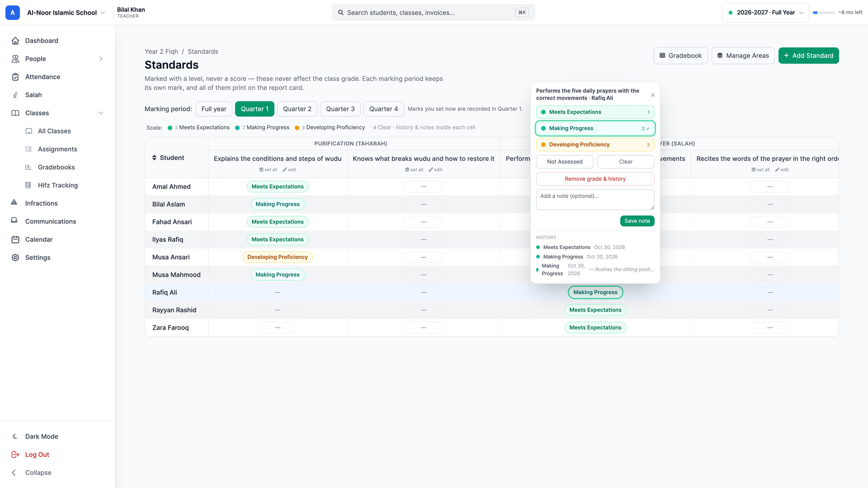Click the search magnifier icon
Image resolution: width=868 pixels, height=488 pixels.
click(x=341, y=12)
